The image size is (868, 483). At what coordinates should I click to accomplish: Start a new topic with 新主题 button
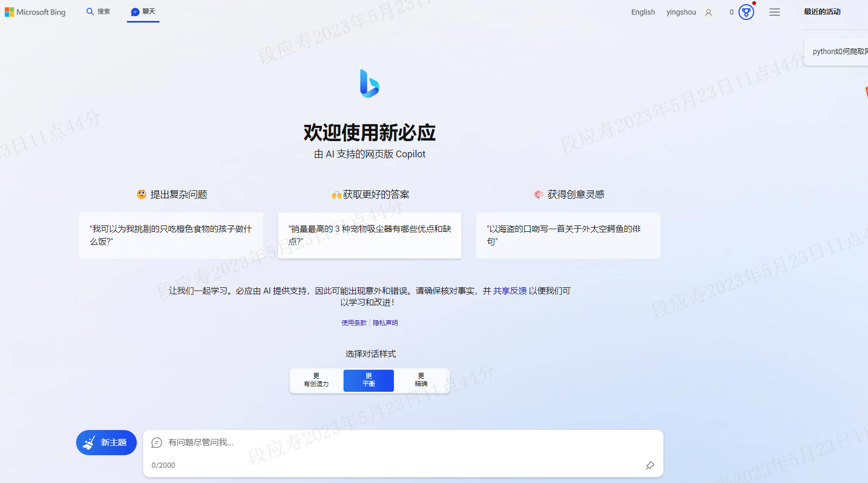tap(106, 443)
